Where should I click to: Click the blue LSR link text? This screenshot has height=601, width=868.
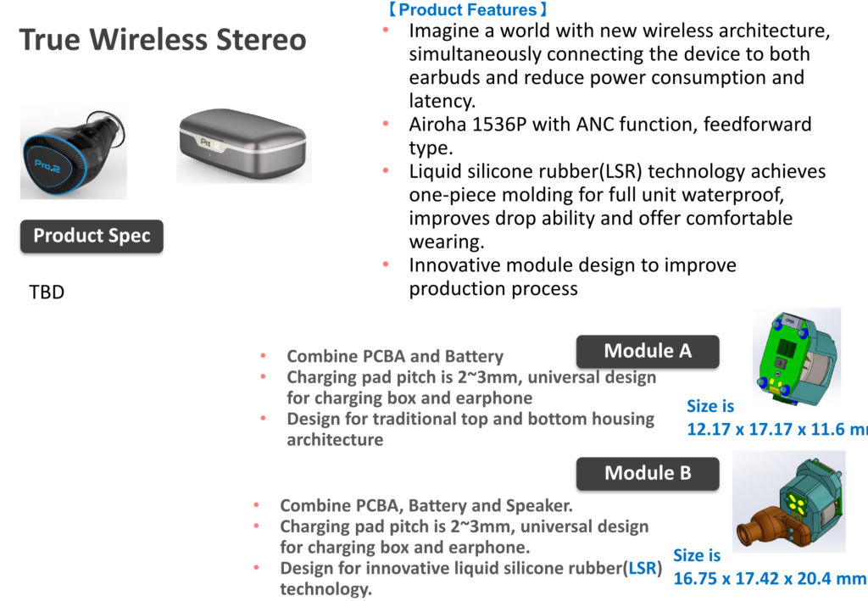point(643,568)
